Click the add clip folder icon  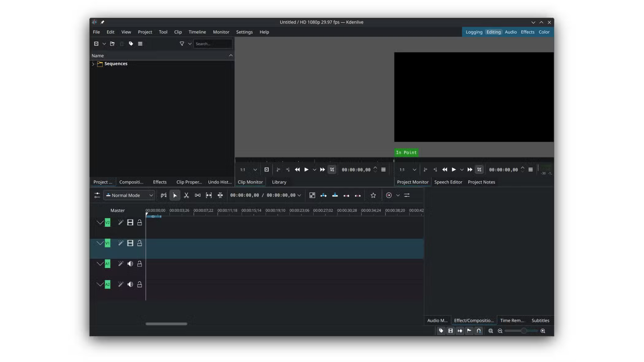click(x=112, y=44)
